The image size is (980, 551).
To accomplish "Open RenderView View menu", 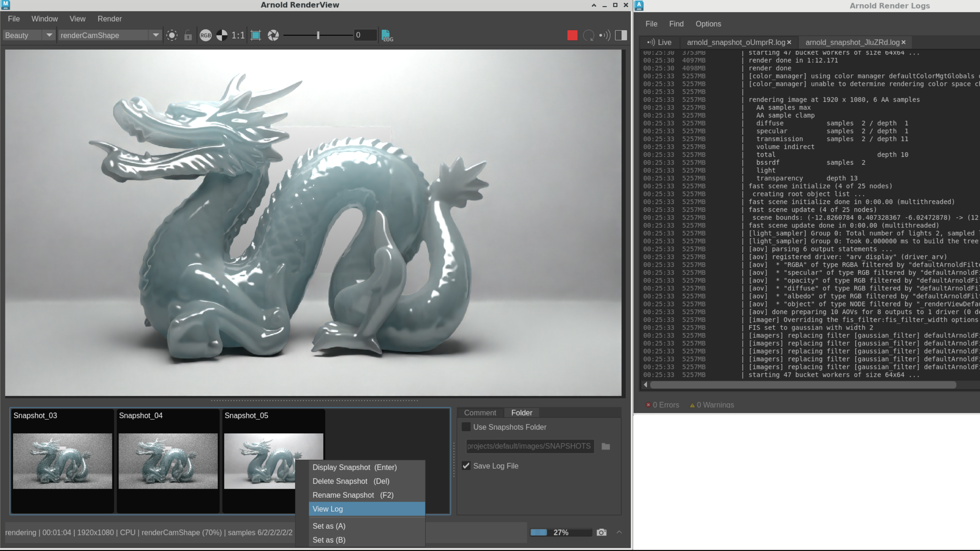I will (77, 19).
